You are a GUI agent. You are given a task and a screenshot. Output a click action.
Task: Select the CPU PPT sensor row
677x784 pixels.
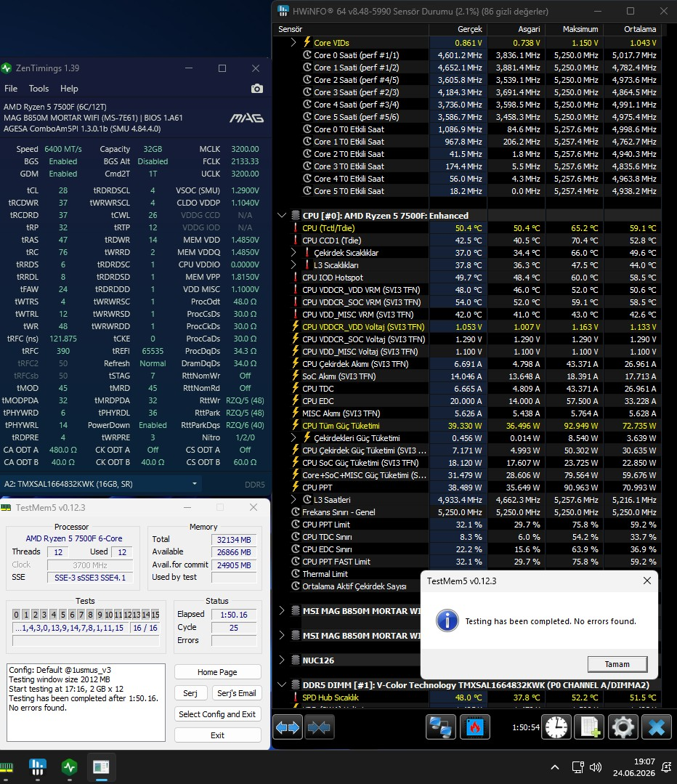point(466,488)
